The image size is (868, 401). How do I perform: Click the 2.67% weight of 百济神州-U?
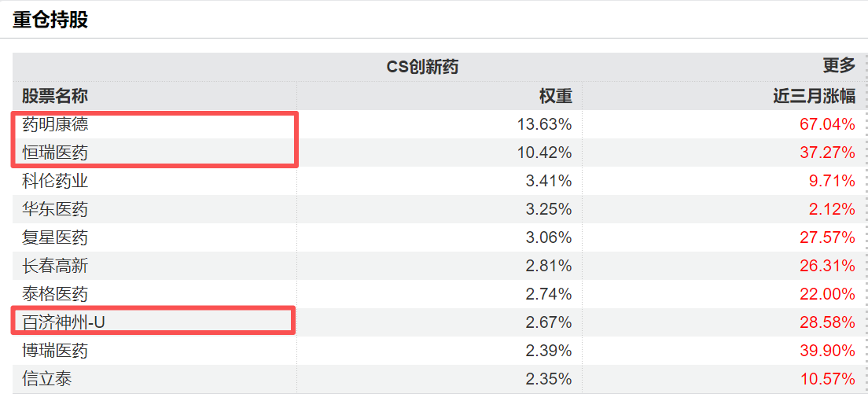549,322
